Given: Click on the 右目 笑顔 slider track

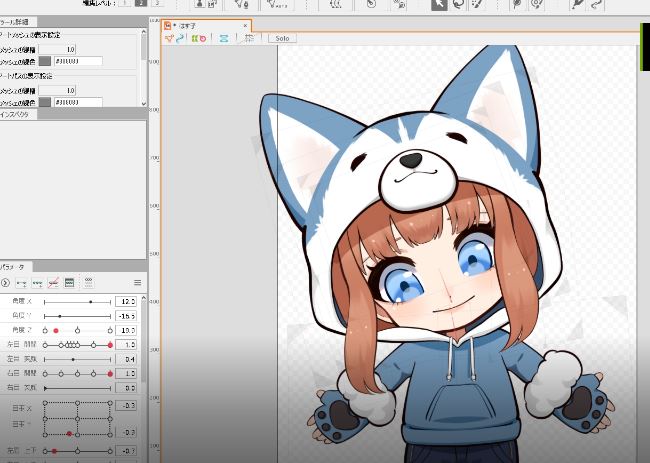Looking at the screenshot, I should [x=78, y=388].
